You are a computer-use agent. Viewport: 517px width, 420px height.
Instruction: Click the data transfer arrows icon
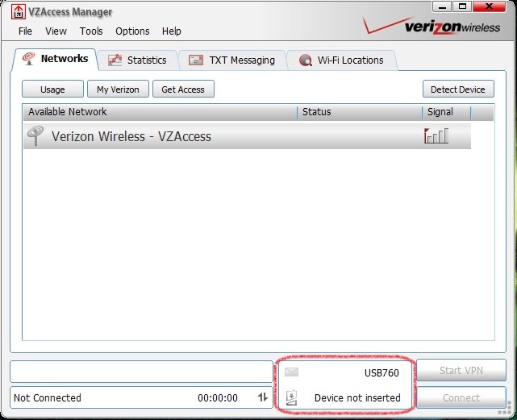pyautogui.click(x=262, y=397)
